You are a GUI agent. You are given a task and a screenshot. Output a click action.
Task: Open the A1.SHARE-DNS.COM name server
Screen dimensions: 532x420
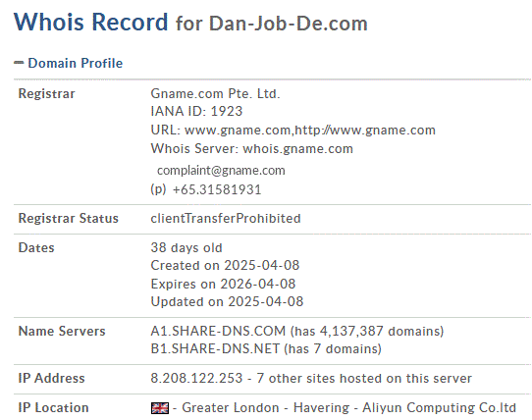pos(218,331)
